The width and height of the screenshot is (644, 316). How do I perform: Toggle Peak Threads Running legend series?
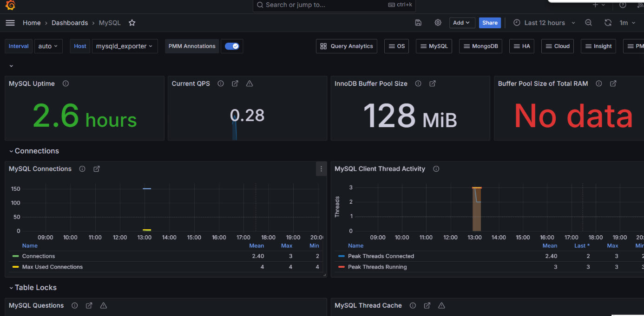point(377,267)
